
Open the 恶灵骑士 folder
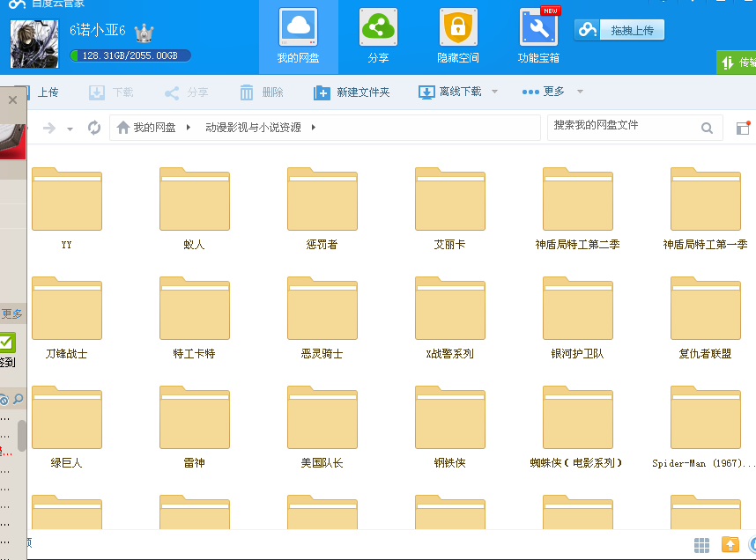(322, 318)
